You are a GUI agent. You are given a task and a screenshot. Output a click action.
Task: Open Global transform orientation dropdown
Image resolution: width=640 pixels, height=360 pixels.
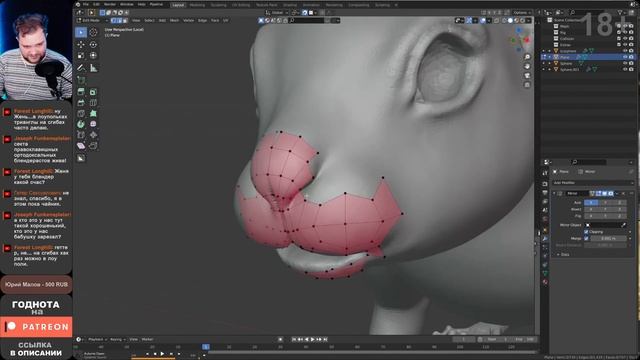pyautogui.click(x=277, y=13)
